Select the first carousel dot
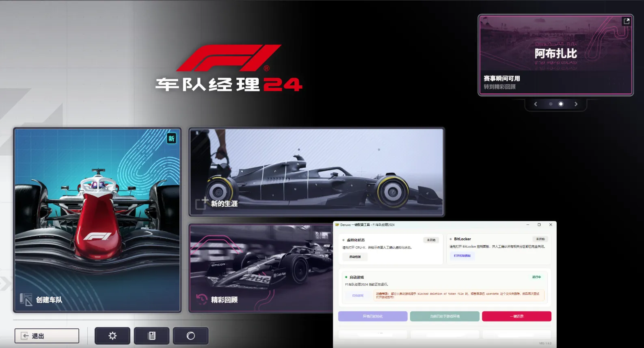644x348 pixels. point(551,104)
